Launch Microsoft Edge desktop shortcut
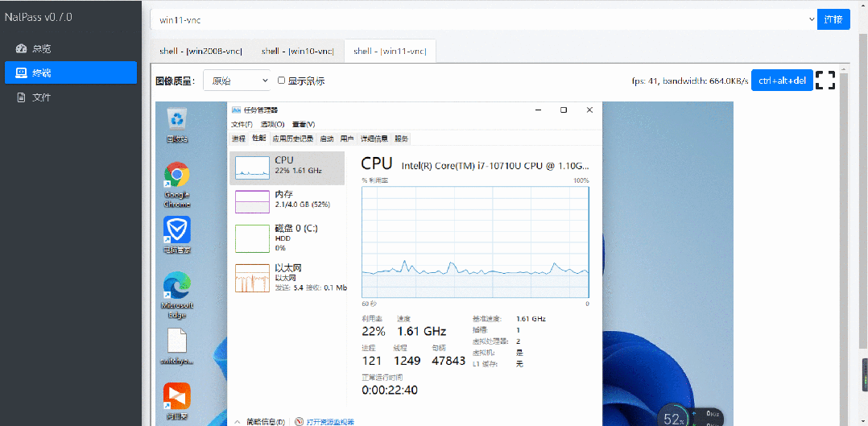This screenshot has width=868, height=426. click(177, 295)
